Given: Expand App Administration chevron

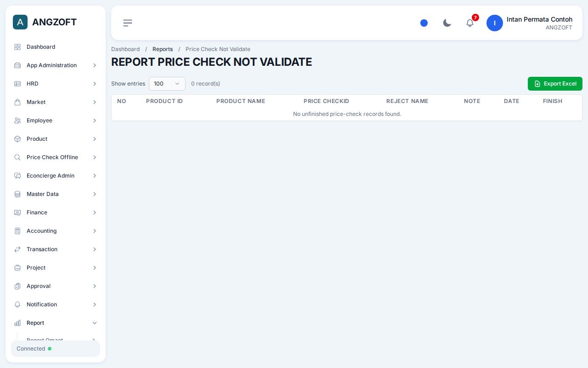Looking at the screenshot, I should [95, 65].
